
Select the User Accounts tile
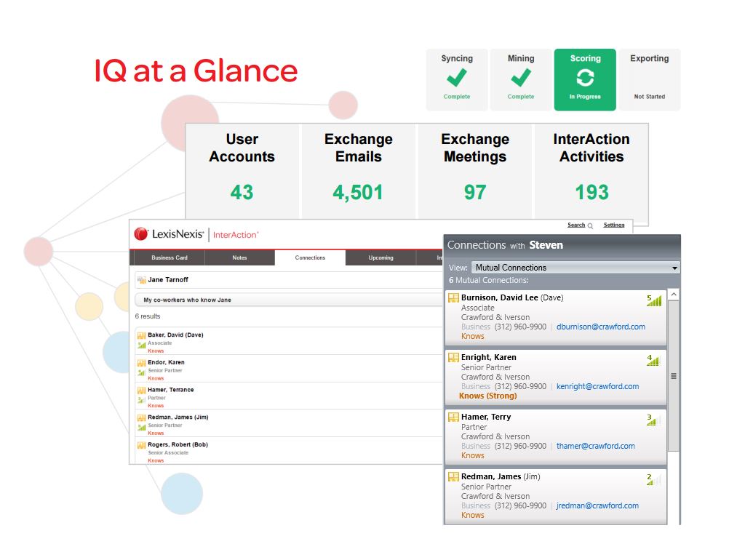pyautogui.click(x=242, y=171)
